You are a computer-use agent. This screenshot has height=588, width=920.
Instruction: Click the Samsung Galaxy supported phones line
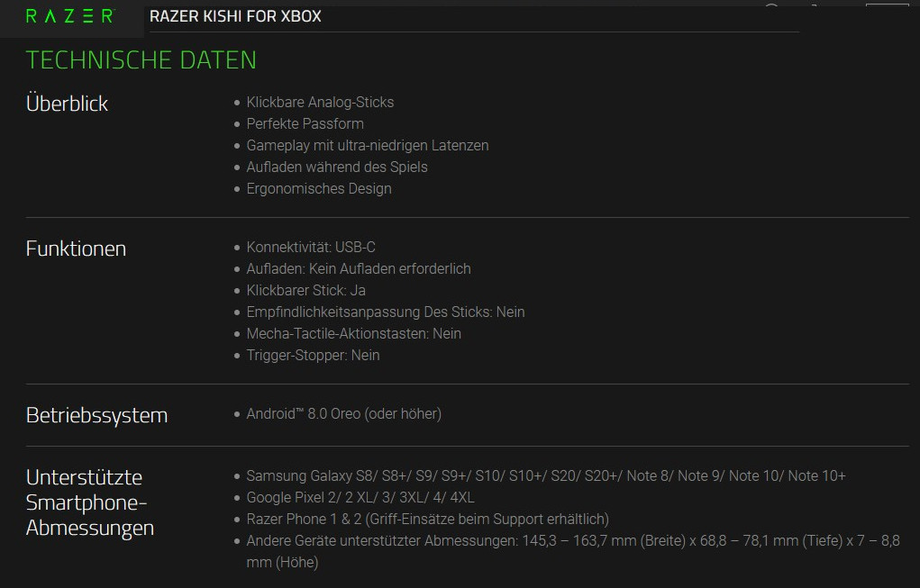pyautogui.click(x=546, y=475)
